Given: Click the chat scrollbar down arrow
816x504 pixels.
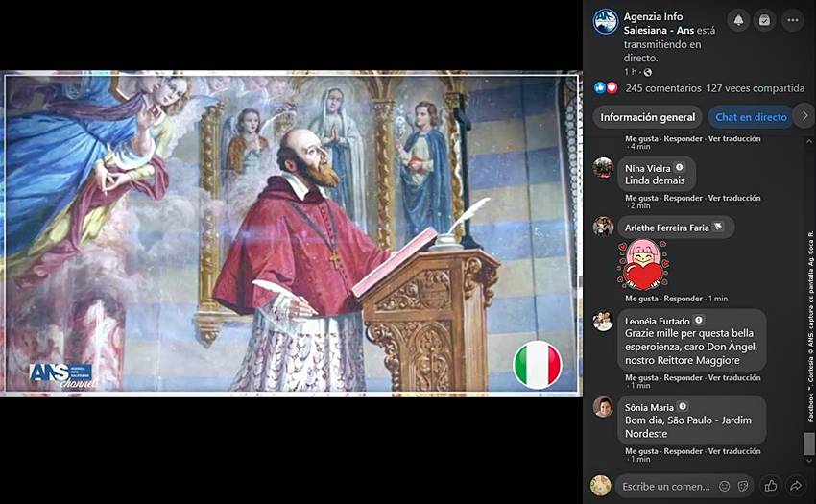Looking at the screenshot, I should click(808, 461).
